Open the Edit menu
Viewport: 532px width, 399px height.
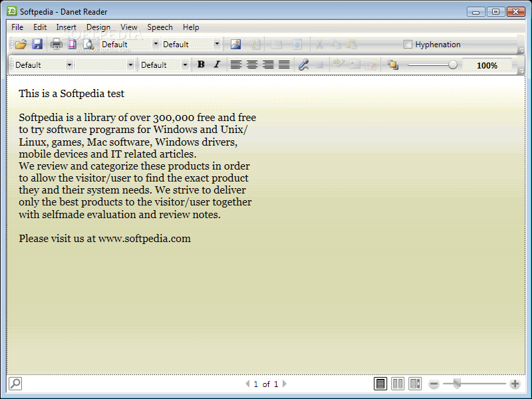pos(40,27)
